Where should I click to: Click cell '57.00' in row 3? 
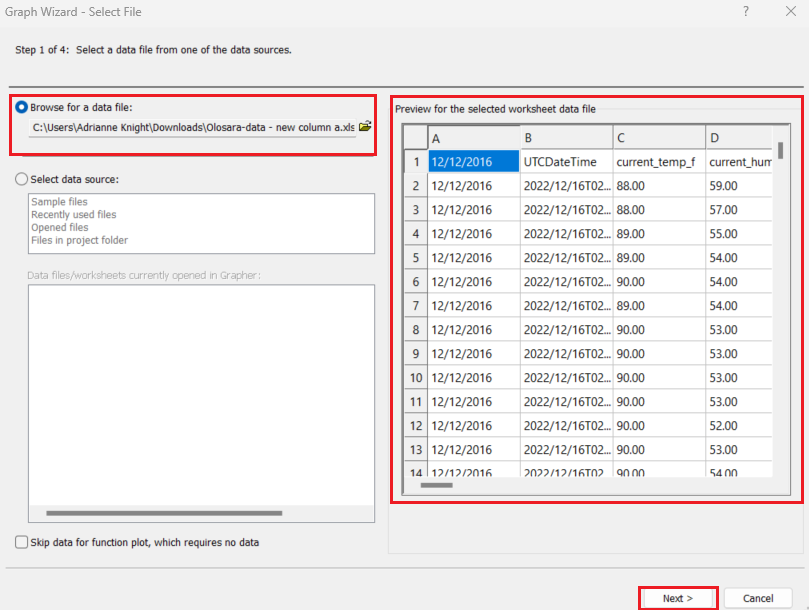(x=739, y=210)
